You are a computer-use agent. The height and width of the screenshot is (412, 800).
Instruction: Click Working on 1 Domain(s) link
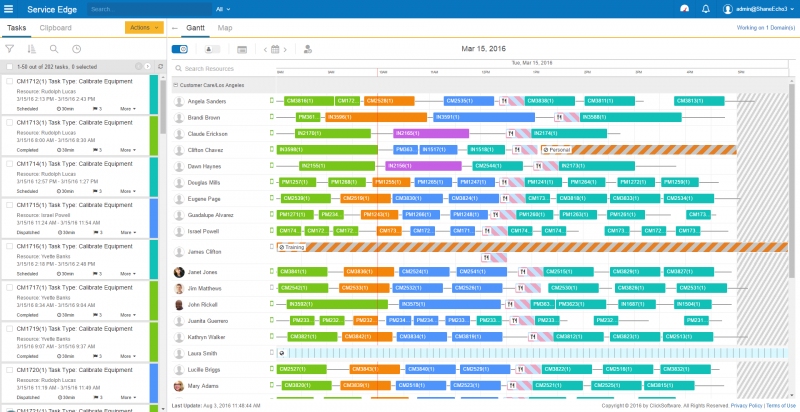coord(766,28)
